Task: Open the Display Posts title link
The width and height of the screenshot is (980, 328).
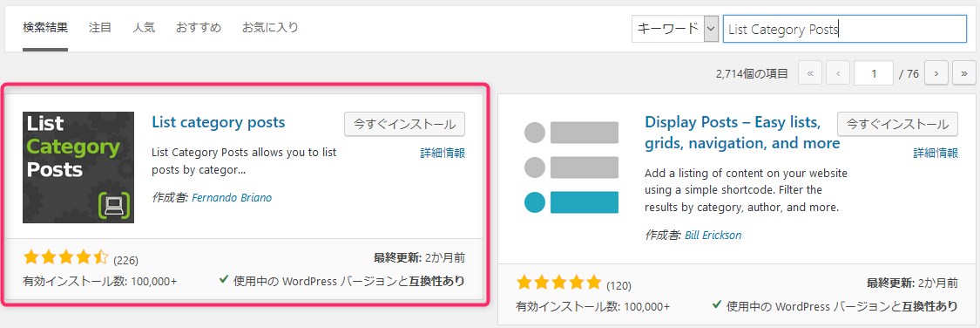Action: tap(742, 132)
